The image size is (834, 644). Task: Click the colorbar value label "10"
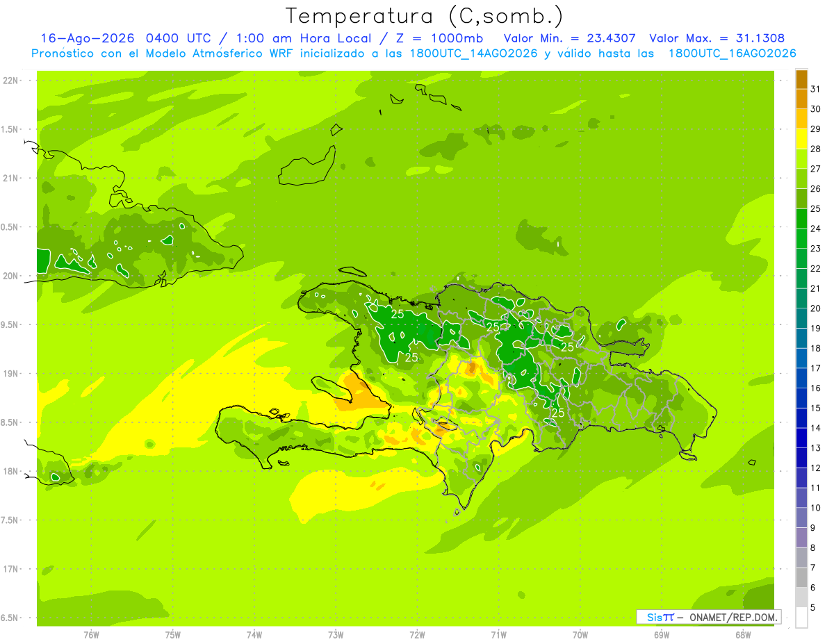(x=816, y=508)
